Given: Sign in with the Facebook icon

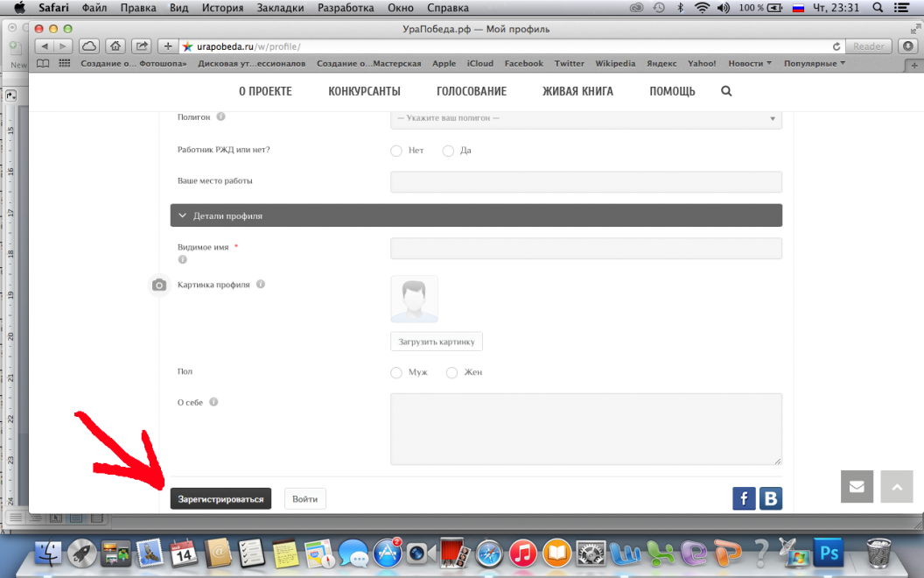Looking at the screenshot, I should click(x=745, y=498).
